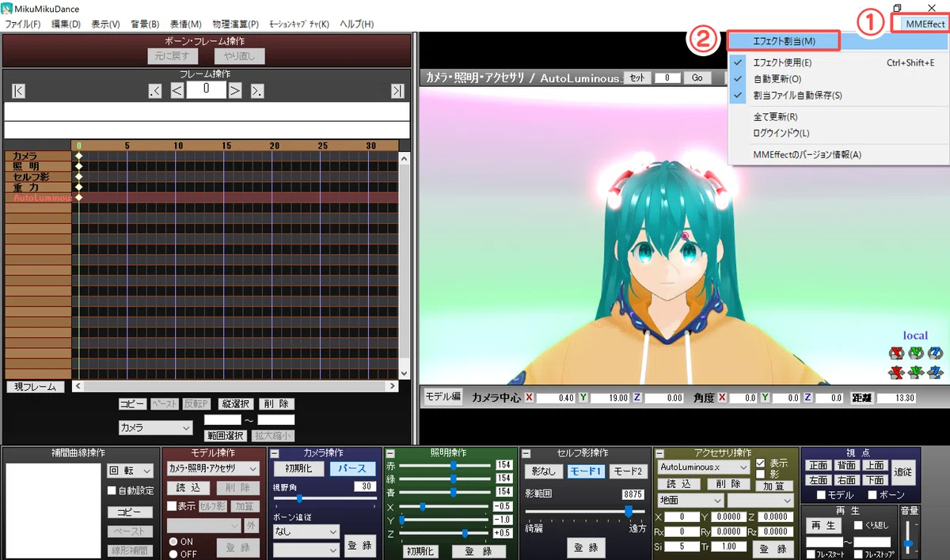Click the MikuMikuDance app icon in title bar
950x560 pixels.
[8, 8]
